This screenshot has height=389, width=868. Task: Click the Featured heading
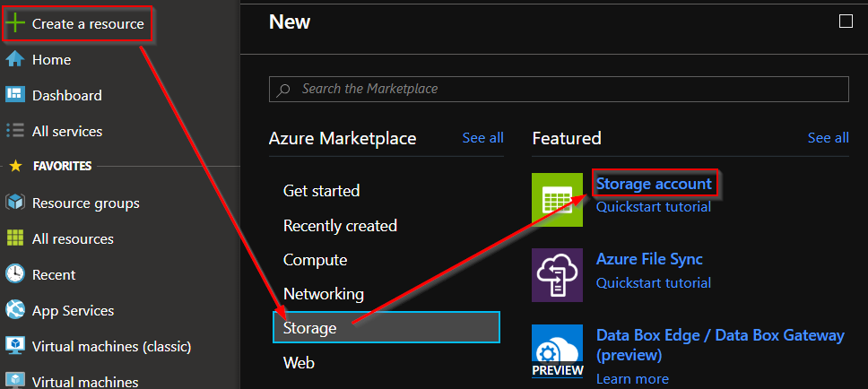pos(567,138)
